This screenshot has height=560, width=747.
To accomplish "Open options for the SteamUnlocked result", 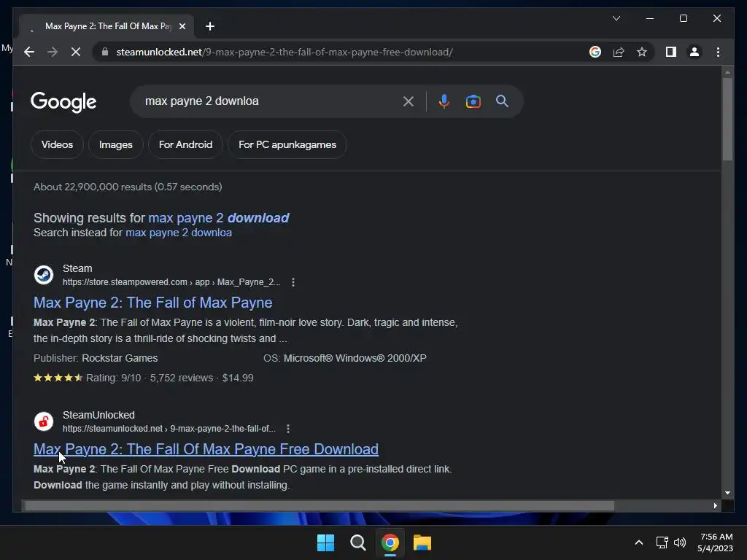I will (x=287, y=429).
